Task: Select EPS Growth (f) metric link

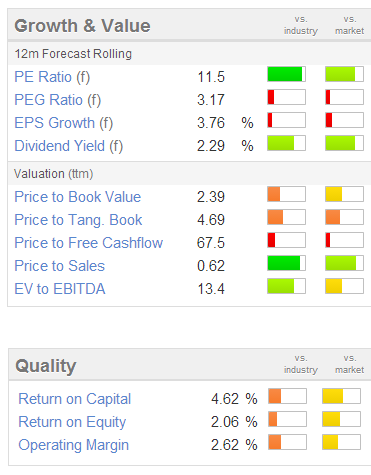Action: click(x=64, y=123)
